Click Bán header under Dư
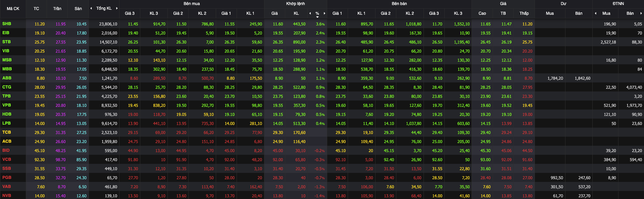The width and height of the screenshot is (644, 199). point(579,13)
